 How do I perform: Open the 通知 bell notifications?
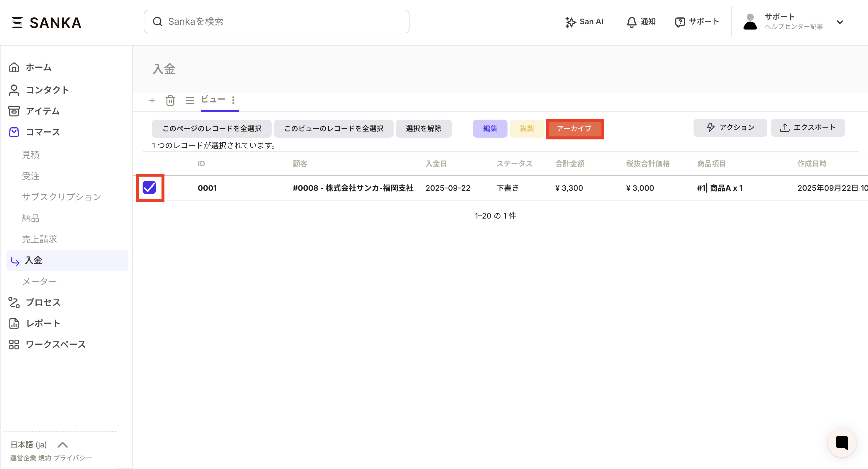point(632,22)
